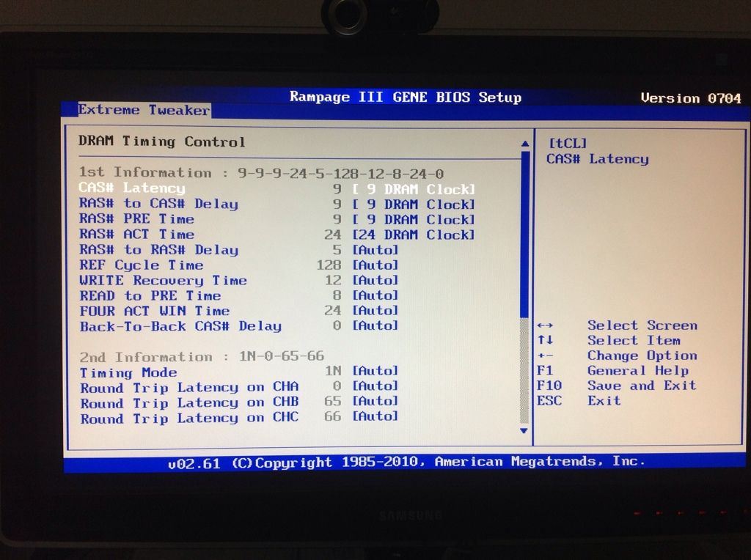This screenshot has height=560, width=751.
Task: Click the current value 1N for Timing Mode
Action: [333, 371]
